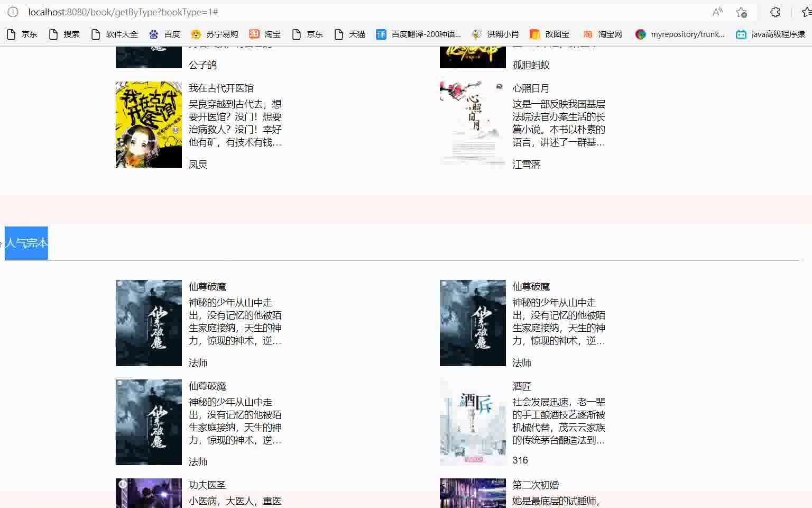Open the 淘宝网 bookmark
This screenshot has height=508, width=812.
(x=603, y=34)
